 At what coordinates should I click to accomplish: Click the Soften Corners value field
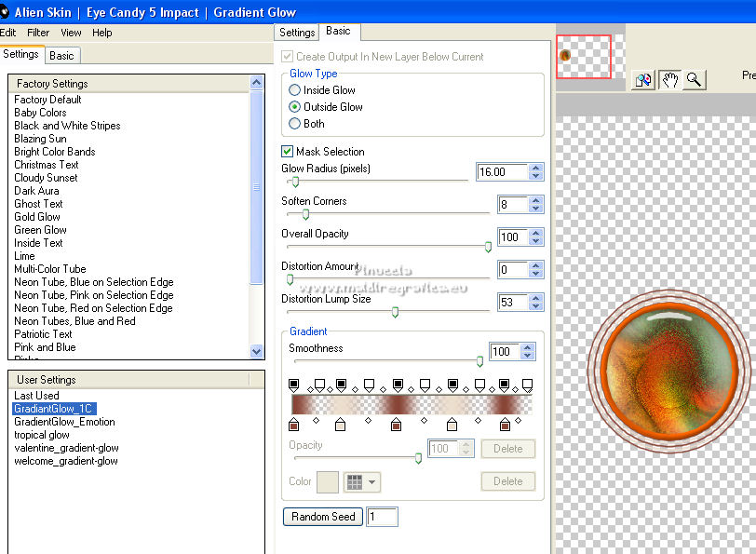point(513,205)
